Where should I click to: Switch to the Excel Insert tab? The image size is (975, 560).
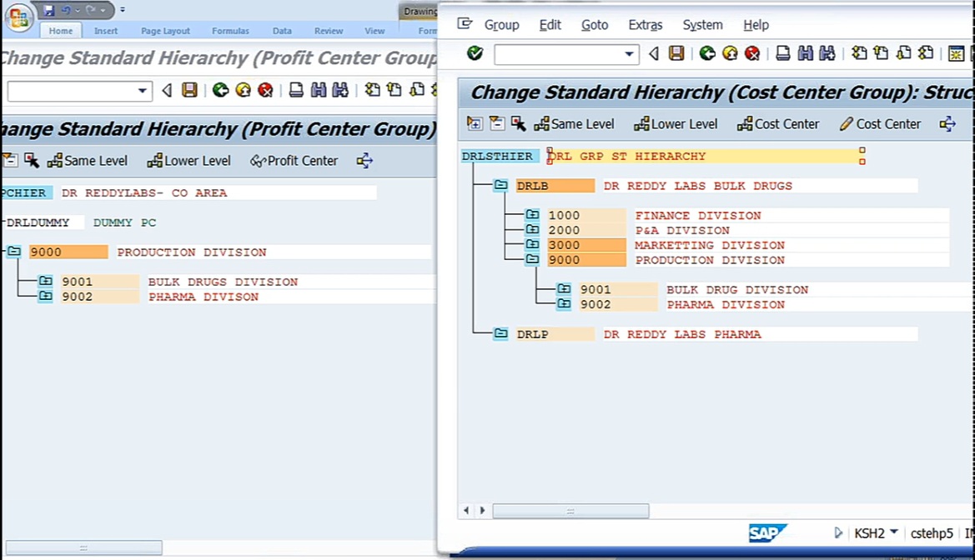click(106, 31)
